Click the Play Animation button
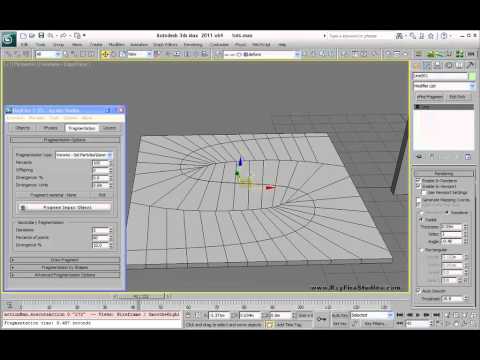 click(x=418, y=315)
